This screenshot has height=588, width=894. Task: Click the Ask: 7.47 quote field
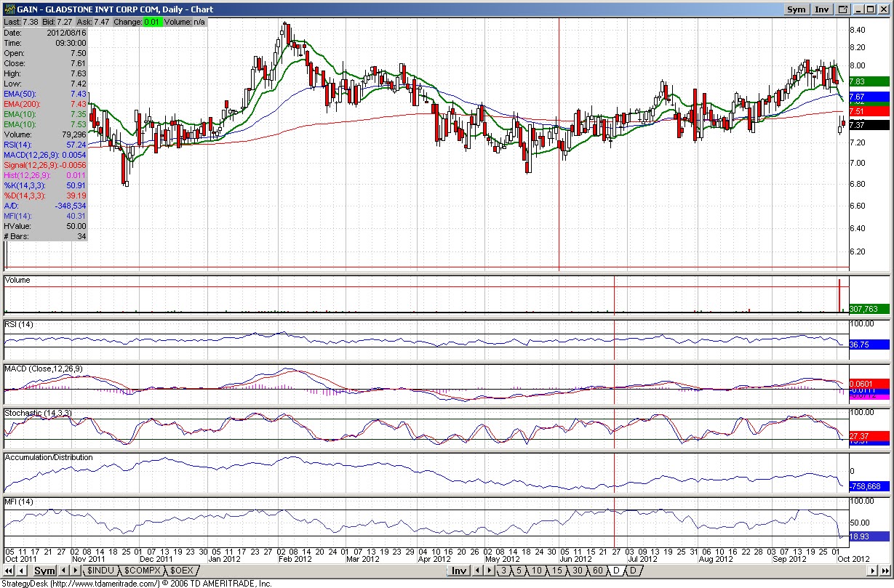[x=94, y=23]
